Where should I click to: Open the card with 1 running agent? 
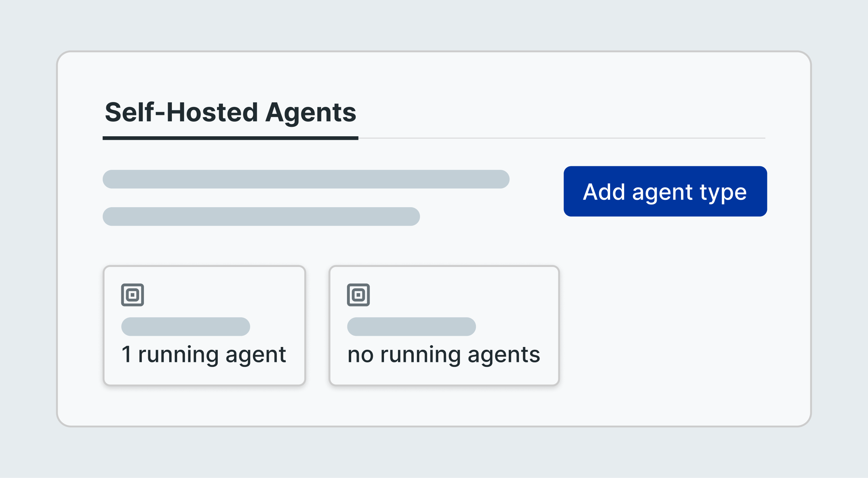click(x=204, y=326)
